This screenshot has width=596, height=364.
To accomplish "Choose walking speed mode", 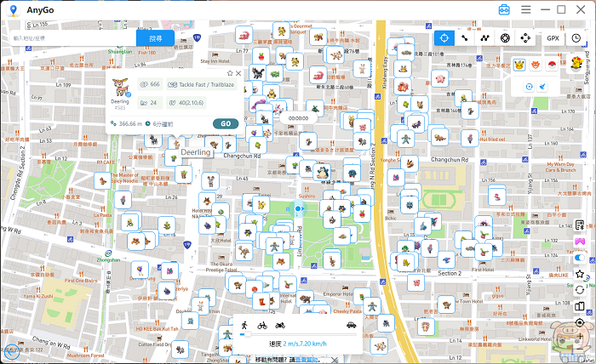I will click(244, 325).
